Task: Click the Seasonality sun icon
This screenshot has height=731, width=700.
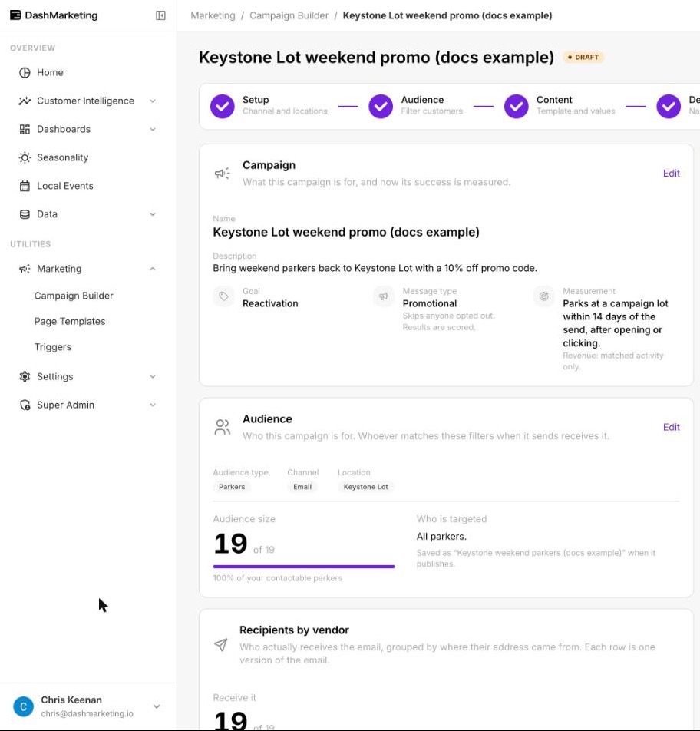Action: pos(25,157)
